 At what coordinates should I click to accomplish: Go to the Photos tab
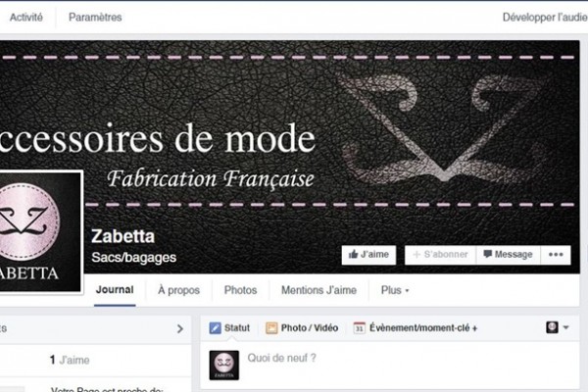tap(240, 290)
